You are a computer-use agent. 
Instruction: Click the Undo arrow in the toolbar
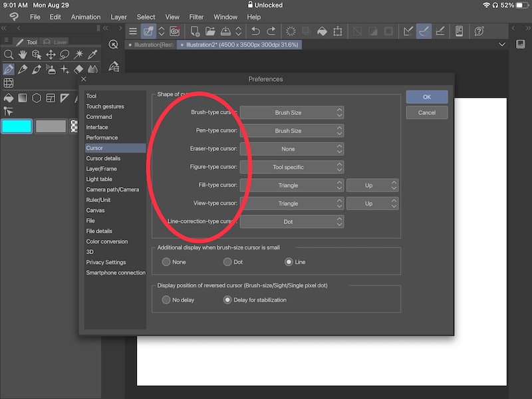point(256,31)
